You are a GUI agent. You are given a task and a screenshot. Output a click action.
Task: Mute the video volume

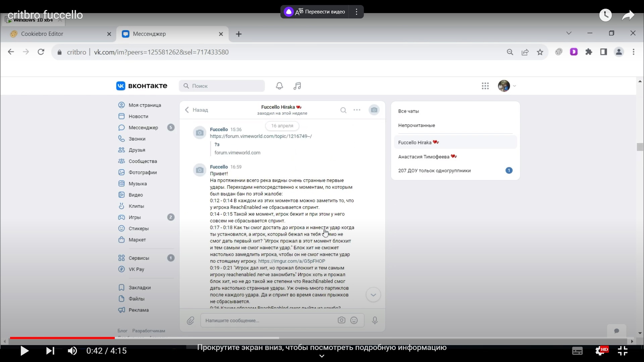click(x=72, y=351)
